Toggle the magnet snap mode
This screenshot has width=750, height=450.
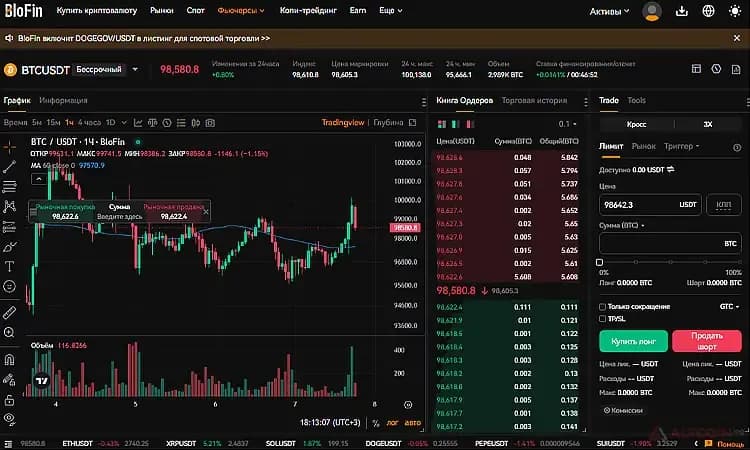(10, 359)
